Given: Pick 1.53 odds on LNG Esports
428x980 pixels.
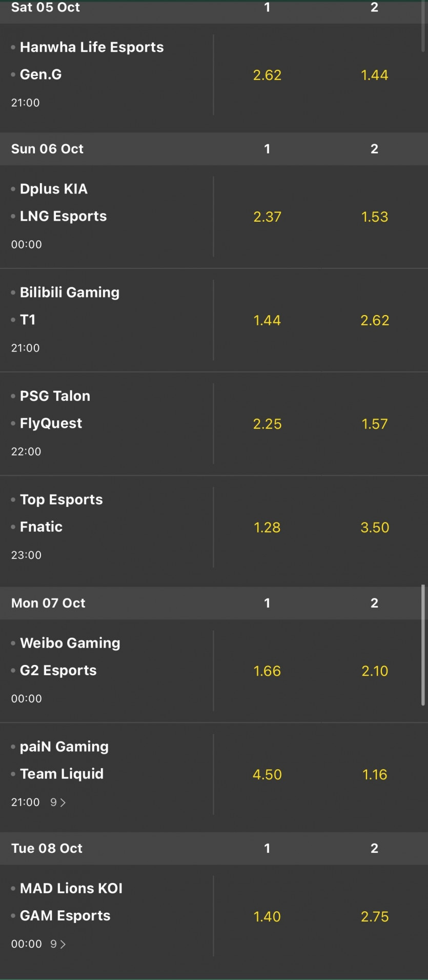Looking at the screenshot, I should 375,217.
